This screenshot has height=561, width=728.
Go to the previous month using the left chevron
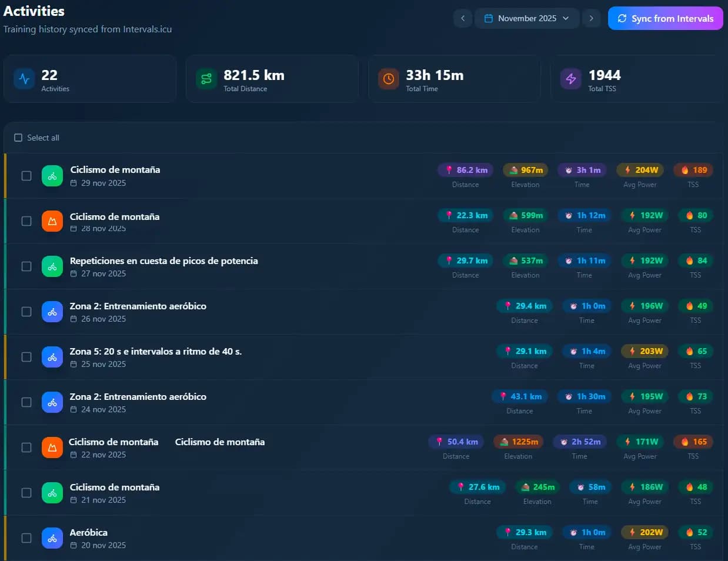(463, 18)
